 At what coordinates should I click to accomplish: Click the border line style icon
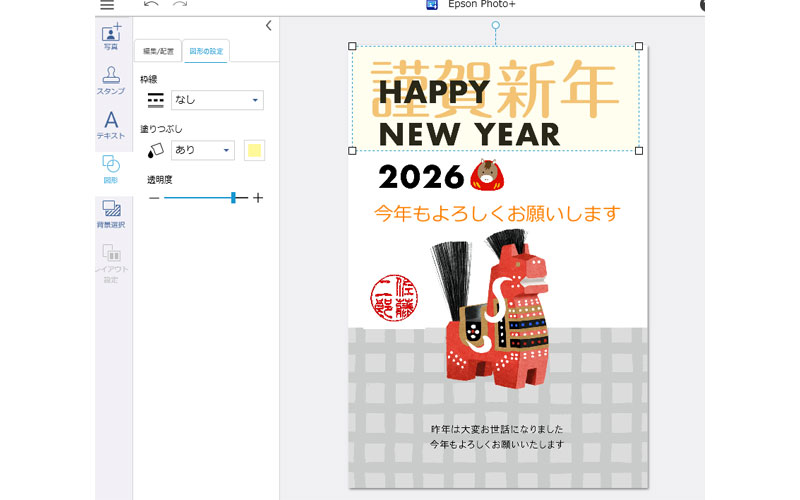pyautogui.click(x=156, y=100)
